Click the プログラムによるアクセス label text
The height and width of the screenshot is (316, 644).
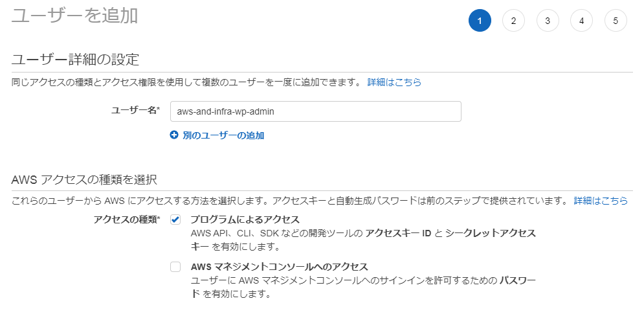coord(245,220)
